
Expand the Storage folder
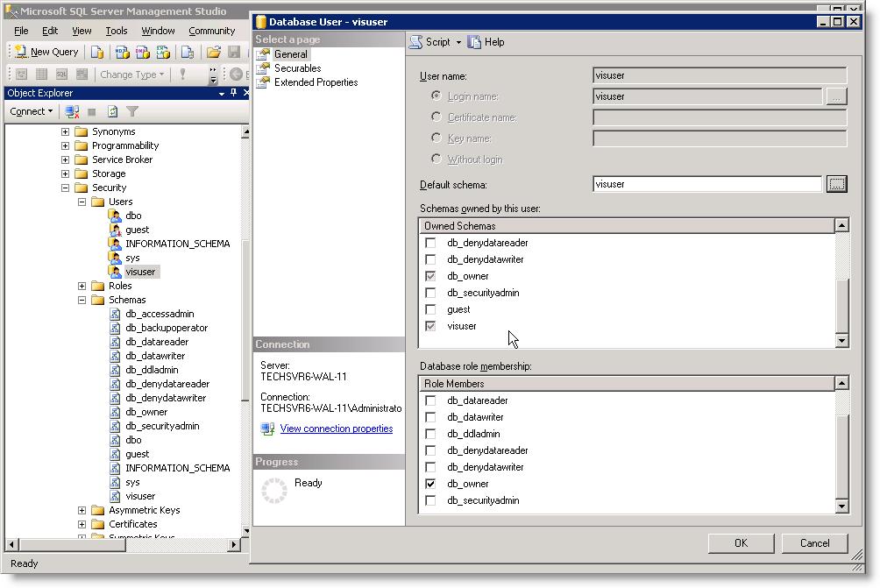coord(65,174)
